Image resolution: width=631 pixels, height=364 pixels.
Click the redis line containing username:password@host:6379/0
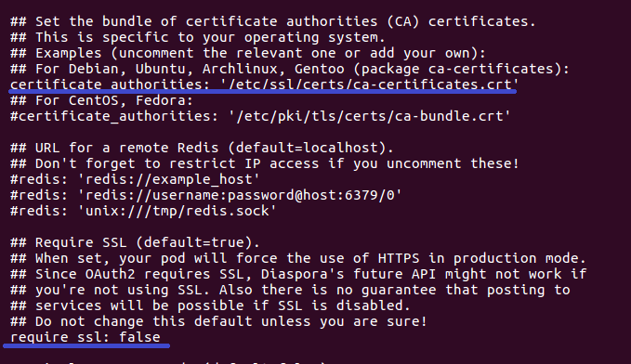[x=206, y=195]
